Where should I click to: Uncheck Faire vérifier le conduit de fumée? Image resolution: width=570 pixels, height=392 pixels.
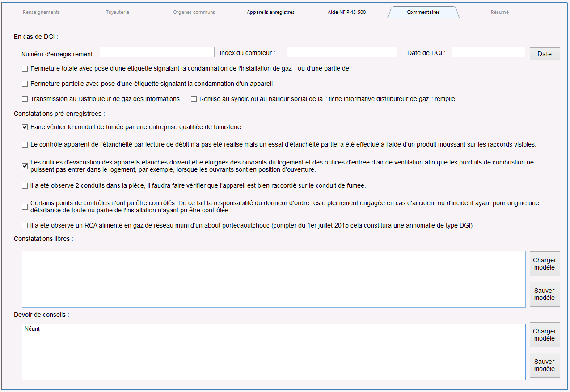(25, 127)
